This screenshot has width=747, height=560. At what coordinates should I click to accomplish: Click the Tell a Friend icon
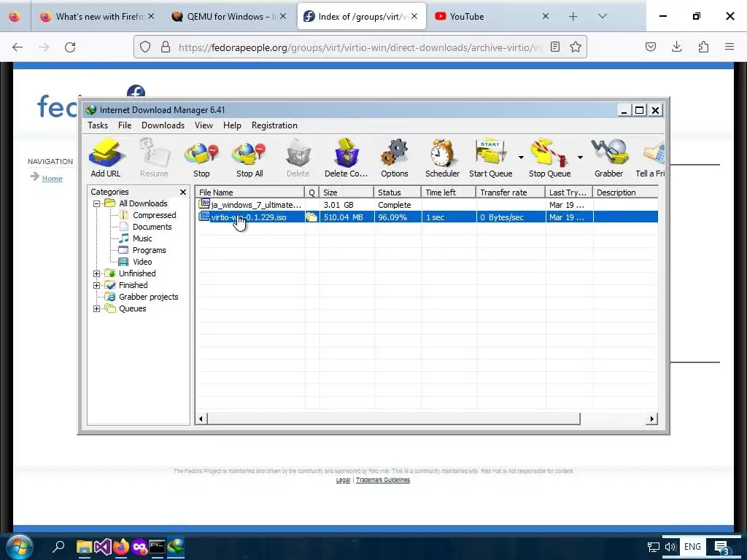(651, 158)
